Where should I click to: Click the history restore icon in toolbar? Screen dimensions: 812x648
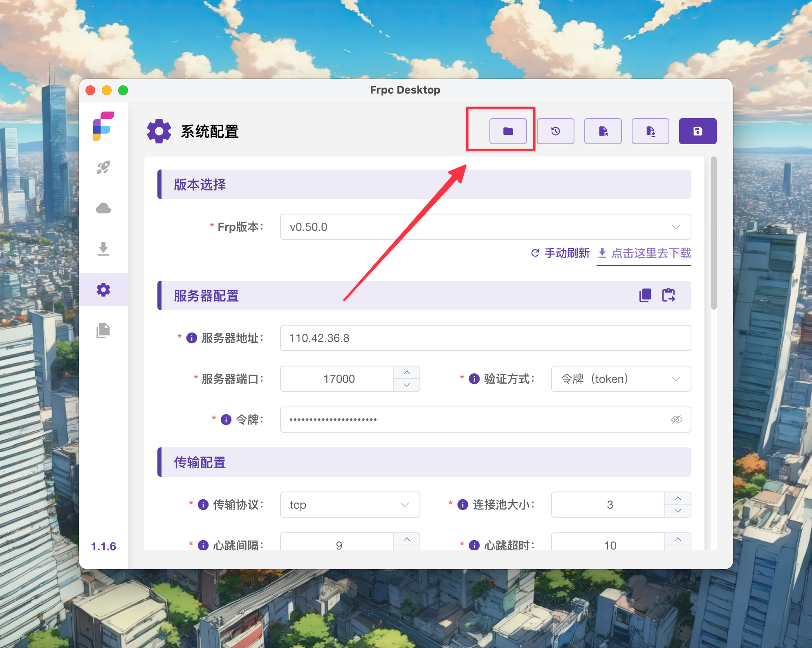point(556,131)
